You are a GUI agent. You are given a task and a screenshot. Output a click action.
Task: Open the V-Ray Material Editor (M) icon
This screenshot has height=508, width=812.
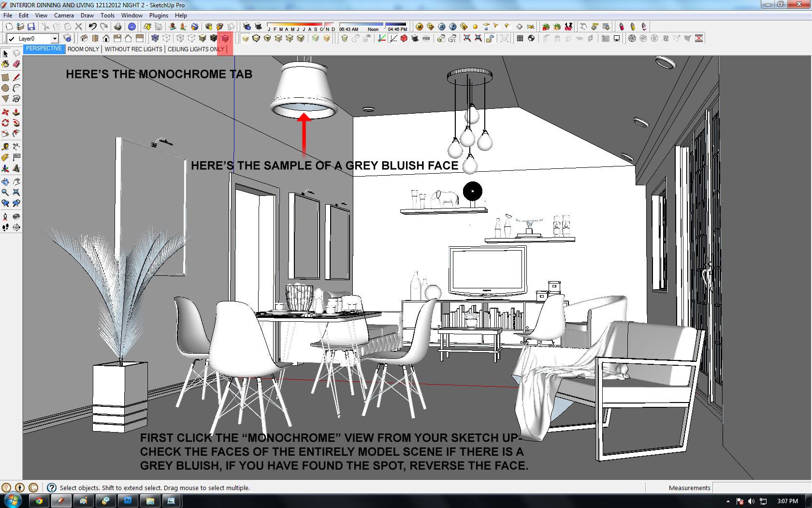[x=419, y=27]
